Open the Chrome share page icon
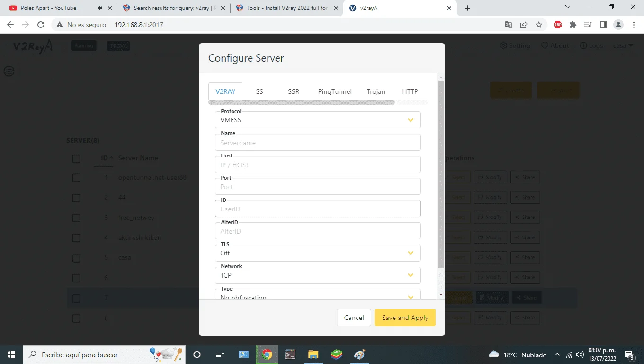Screen dimensions: 644x364 point(524,25)
